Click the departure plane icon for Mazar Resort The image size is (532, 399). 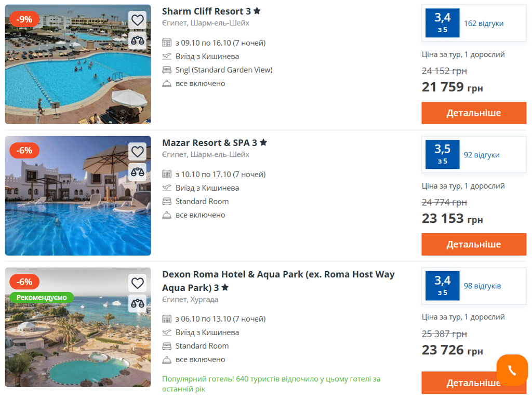(166, 188)
